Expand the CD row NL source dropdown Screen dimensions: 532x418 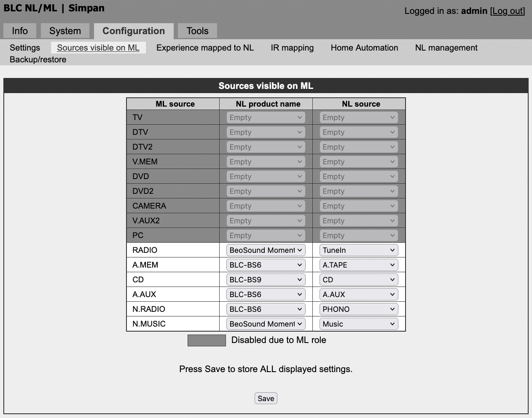(x=359, y=279)
